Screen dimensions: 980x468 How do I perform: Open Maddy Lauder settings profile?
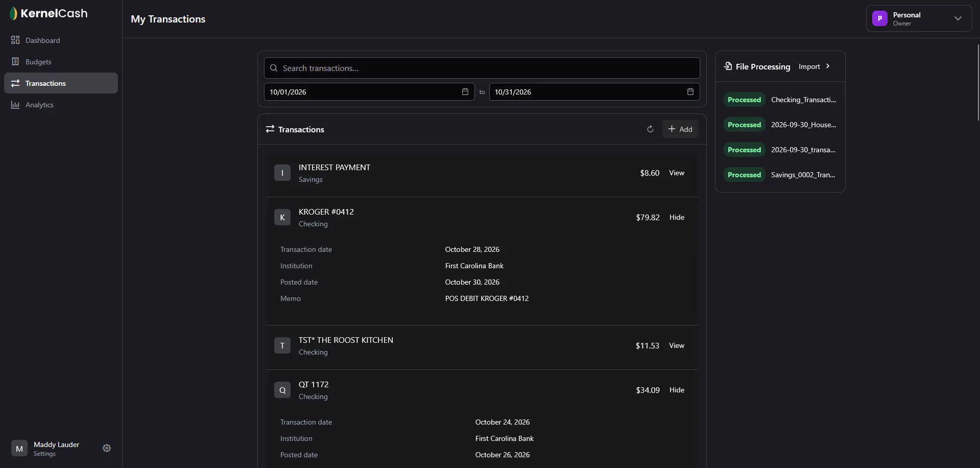(x=56, y=448)
